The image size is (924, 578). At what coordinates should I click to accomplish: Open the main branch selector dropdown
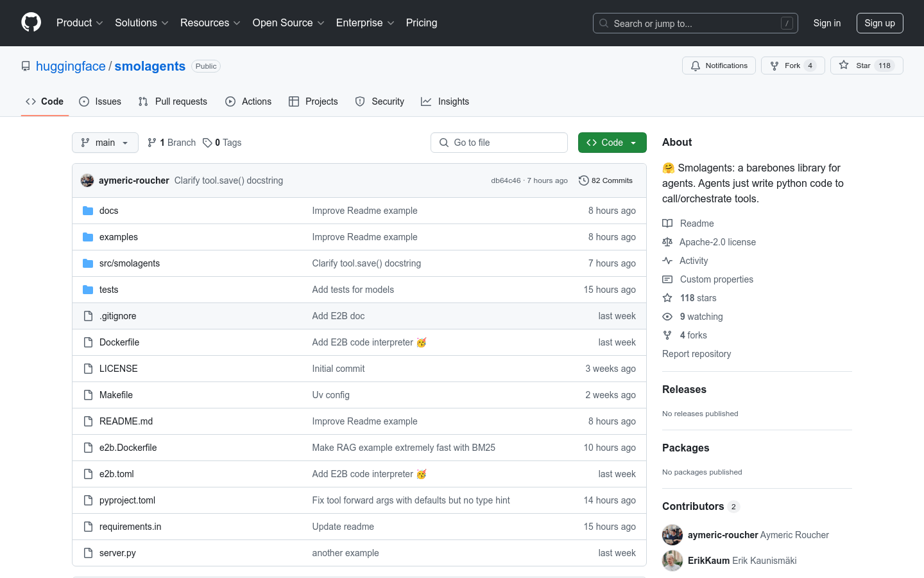pyautogui.click(x=105, y=143)
